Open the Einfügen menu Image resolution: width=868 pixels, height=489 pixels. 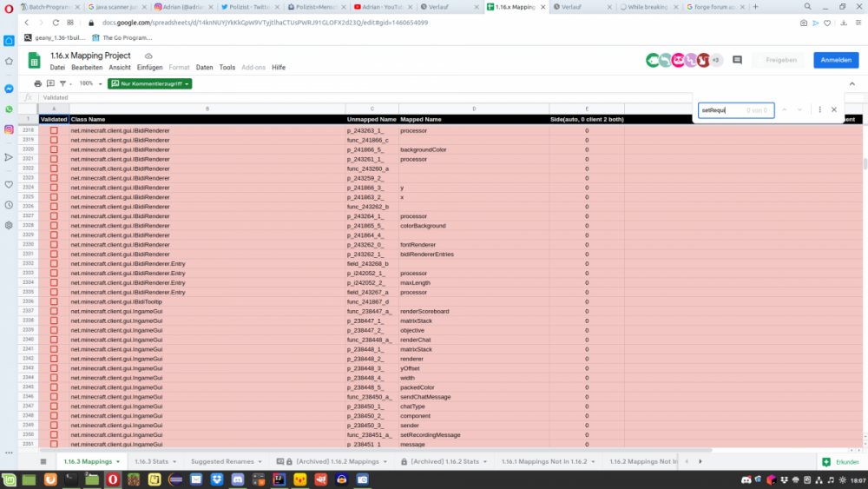pyautogui.click(x=149, y=68)
